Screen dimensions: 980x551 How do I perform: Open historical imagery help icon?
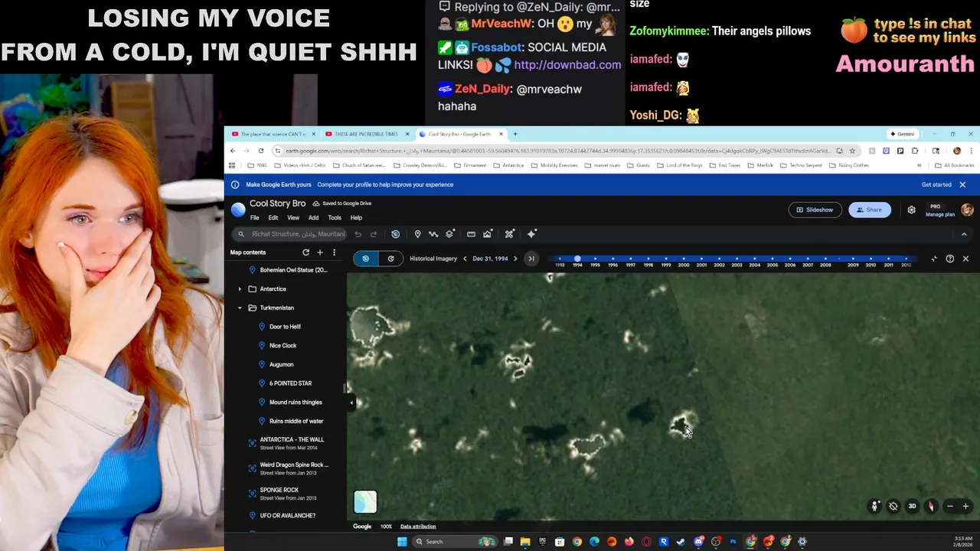[950, 259]
